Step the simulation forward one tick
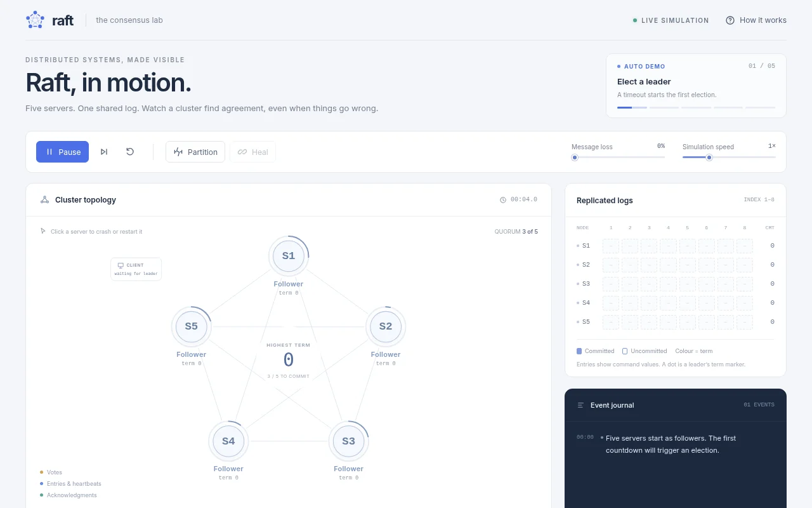 click(x=104, y=152)
